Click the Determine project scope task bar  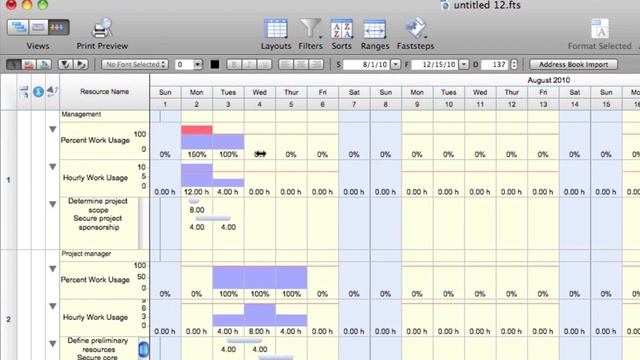[x=193, y=201]
